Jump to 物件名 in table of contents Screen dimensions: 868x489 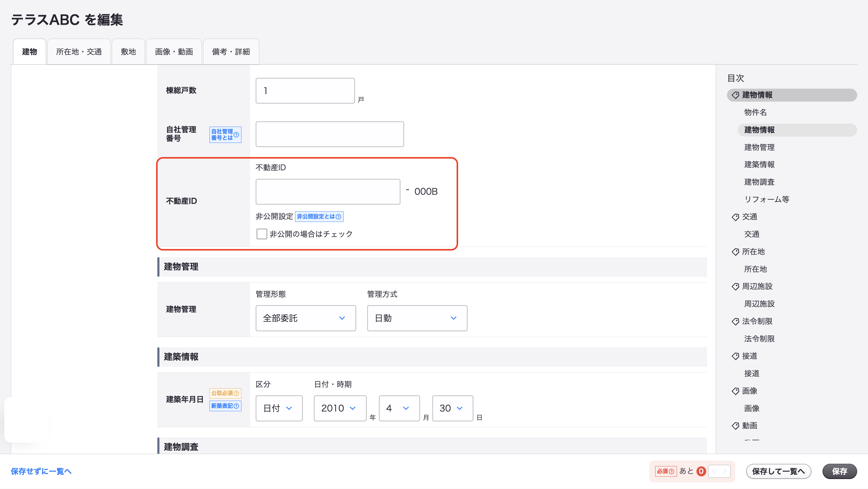click(x=756, y=112)
